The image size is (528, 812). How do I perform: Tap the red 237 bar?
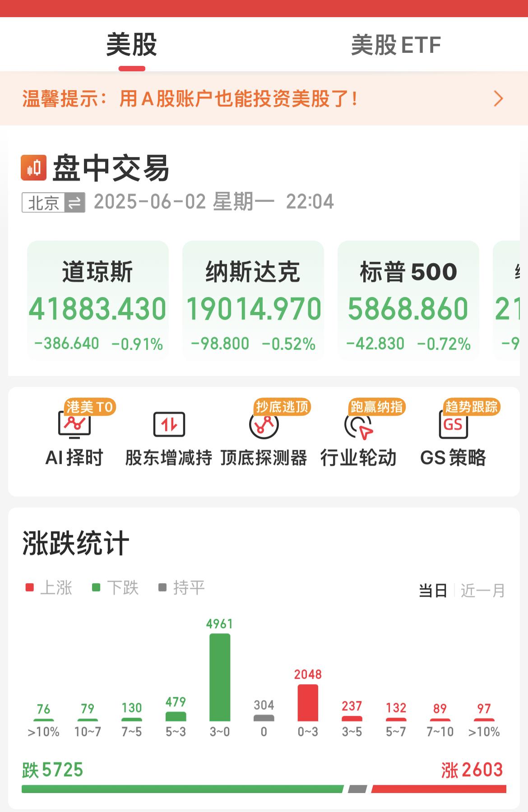pyautogui.click(x=352, y=719)
